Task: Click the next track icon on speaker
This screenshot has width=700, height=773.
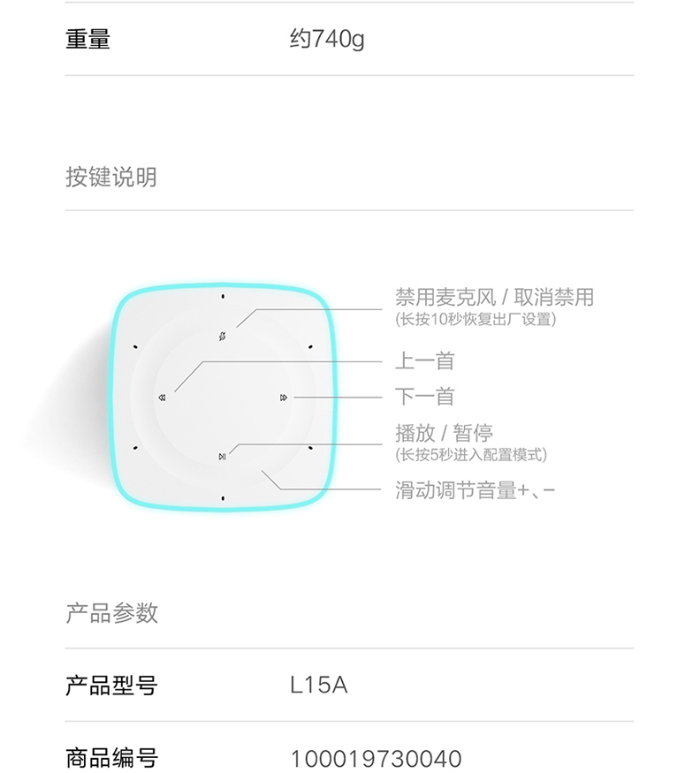Action: [284, 398]
